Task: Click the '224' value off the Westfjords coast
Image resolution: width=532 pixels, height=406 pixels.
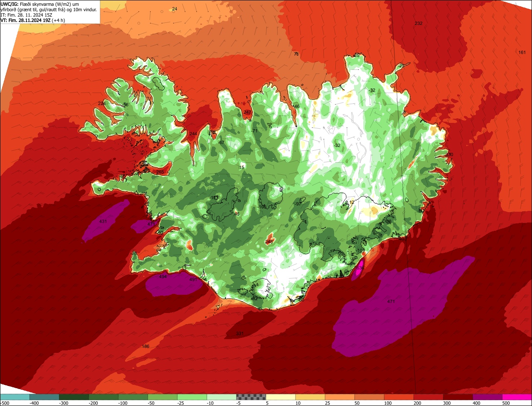Action: point(101,103)
